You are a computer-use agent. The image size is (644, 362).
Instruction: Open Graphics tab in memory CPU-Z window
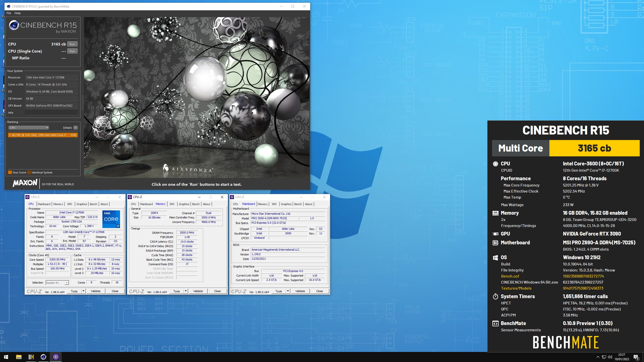pyautogui.click(x=184, y=204)
